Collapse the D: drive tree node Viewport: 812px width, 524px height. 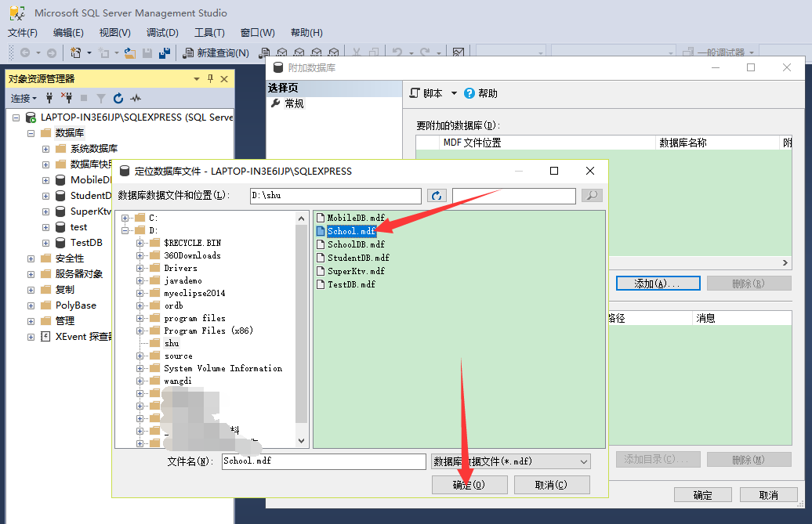pyautogui.click(x=124, y=229)
